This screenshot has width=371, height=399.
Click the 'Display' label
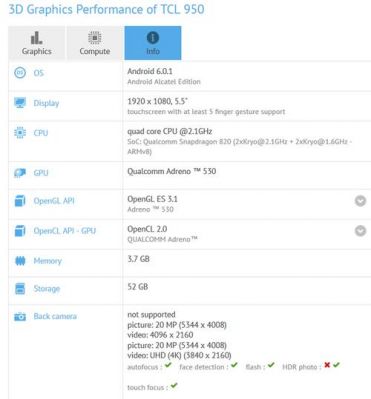click(x=46, y=103)
